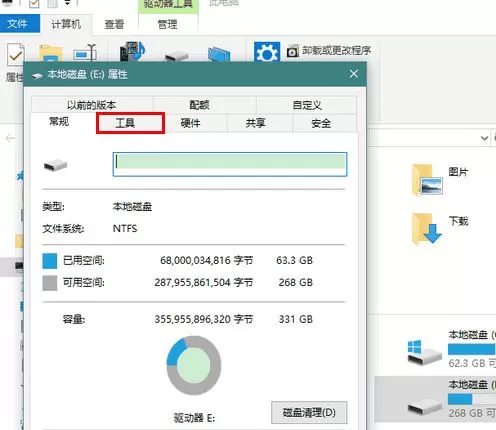The width and height of the screenshot is (496, 430).
Task: Expand the address bar dropdown chevron
Action: click(484, 138)
